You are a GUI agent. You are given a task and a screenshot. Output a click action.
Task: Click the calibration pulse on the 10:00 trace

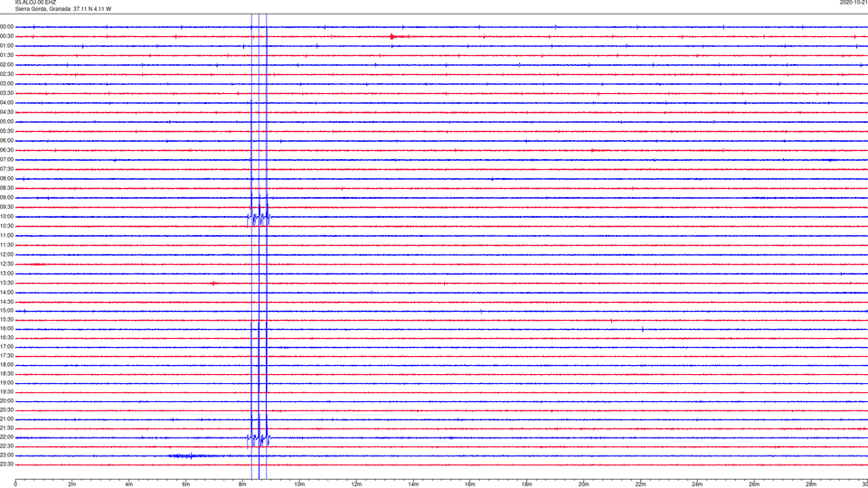[x=259, y=217]
